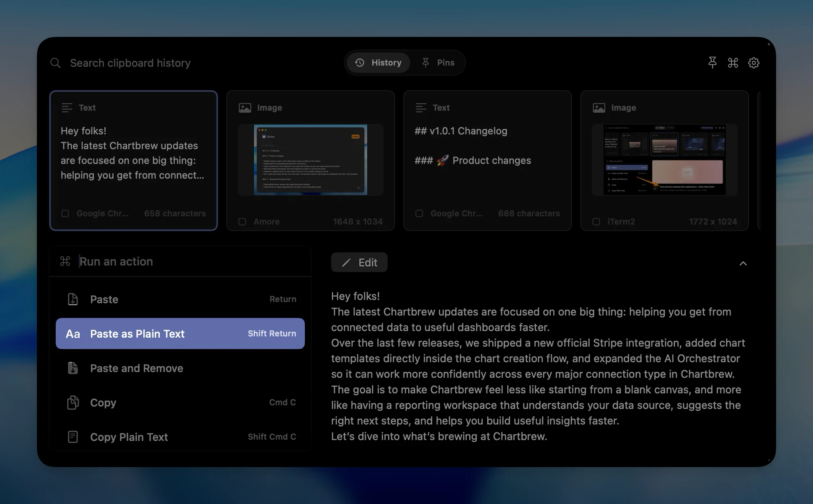Click the command icon beside Run an action
Image resolution: width=813 pixels, height=504 pixels.
click(x=65, y=261)
